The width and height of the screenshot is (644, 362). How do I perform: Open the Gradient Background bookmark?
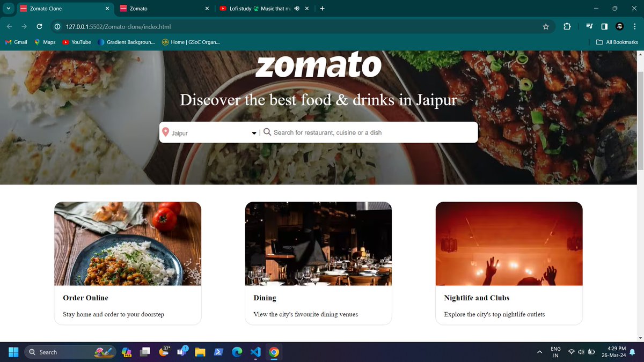tap(127, 42)
